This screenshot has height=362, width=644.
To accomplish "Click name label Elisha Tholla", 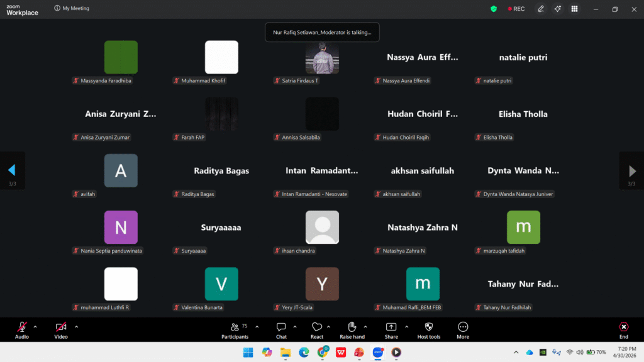I will [x=494, y=137].
